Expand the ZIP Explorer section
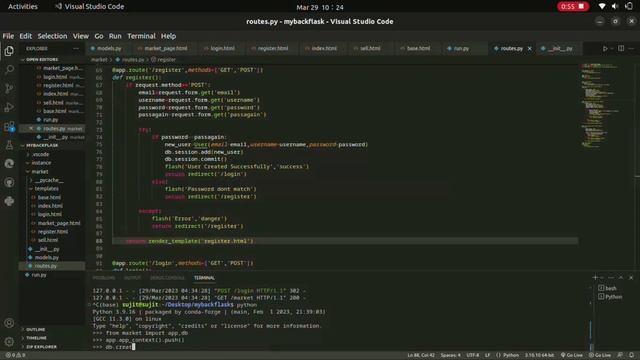 (x=41, y=347)
